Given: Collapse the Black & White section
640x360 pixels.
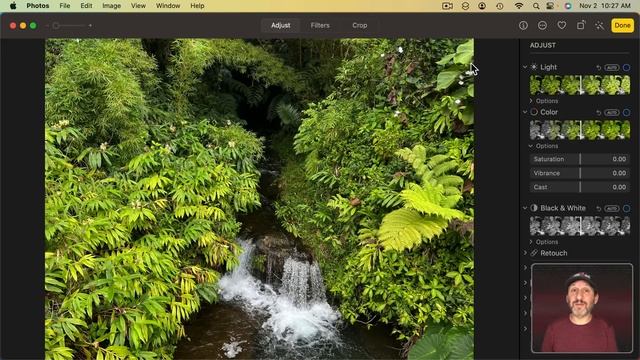Looking at the screenshot, I should pos(525,208).
